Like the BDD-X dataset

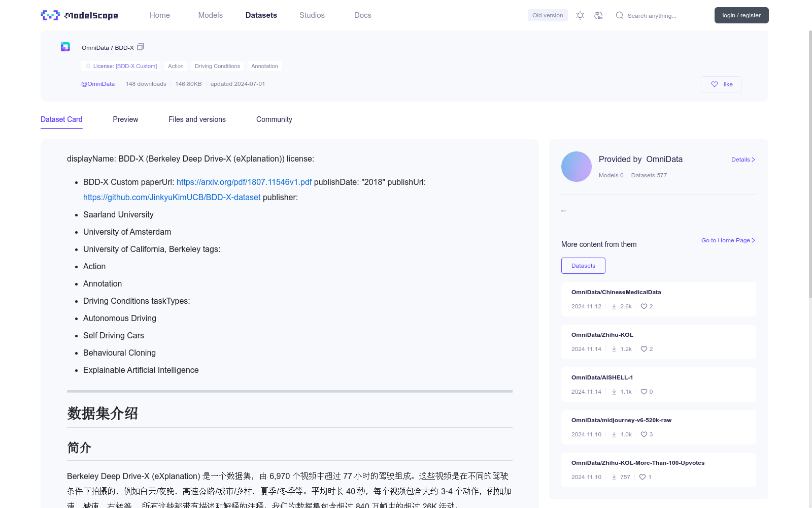[x=721, y=84]
